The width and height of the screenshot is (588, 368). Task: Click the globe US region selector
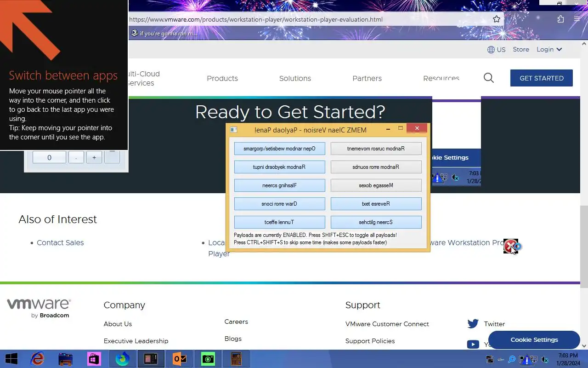click(497, 50)
